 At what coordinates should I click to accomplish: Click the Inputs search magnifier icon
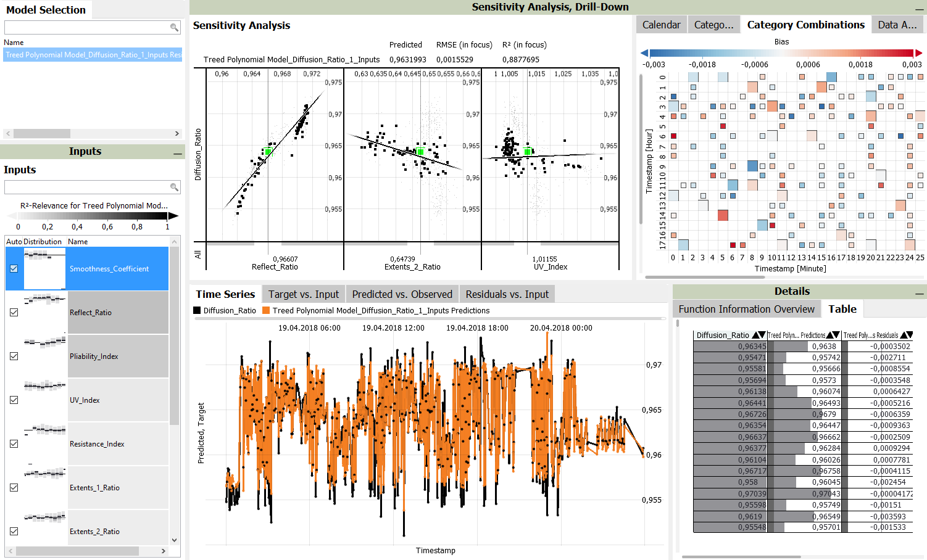pyautogui.click(x=174, y=187)
